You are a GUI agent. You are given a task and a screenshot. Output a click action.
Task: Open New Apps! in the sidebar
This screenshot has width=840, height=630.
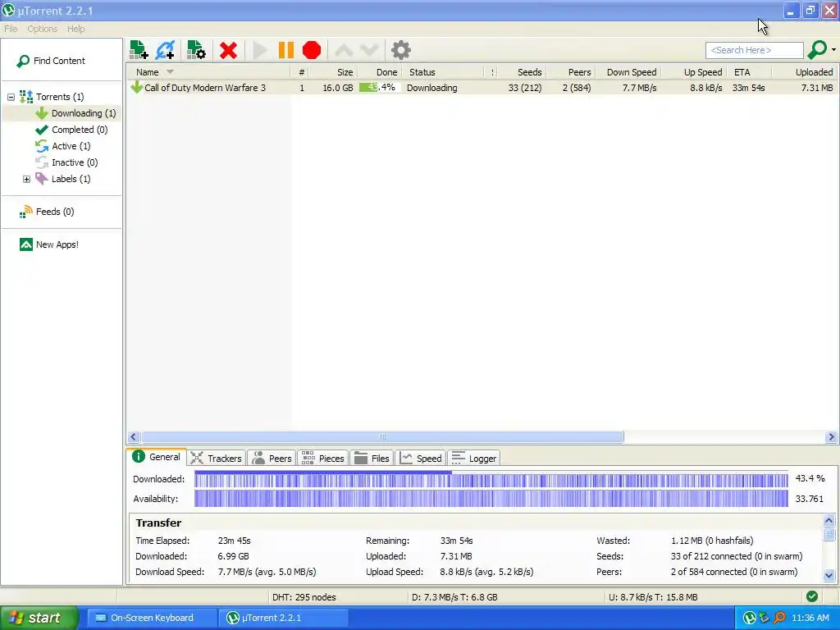click(x=49, y=244)
